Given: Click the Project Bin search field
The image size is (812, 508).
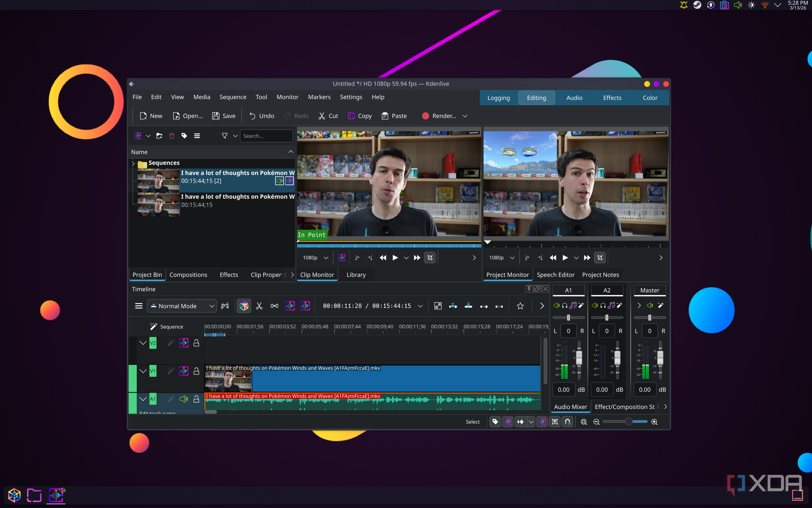Looking at the screenshot, I should (x=266, y=136).
